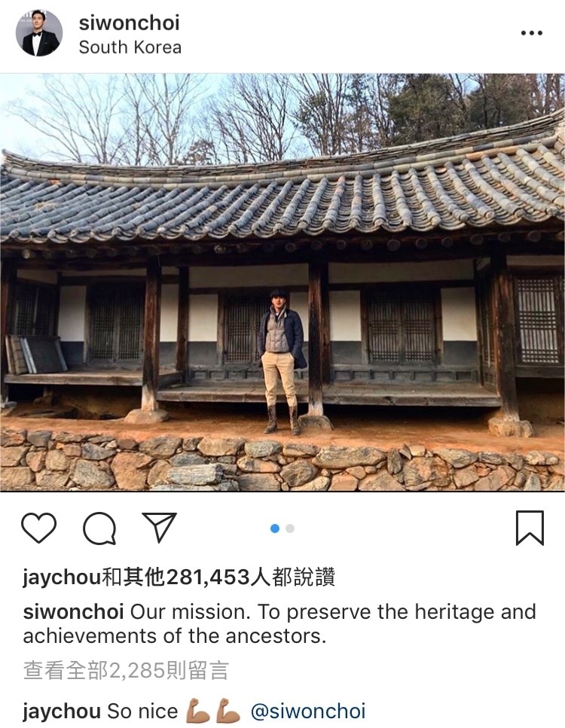Save post with the bookmark icon
Screen dimensions: 565x728
pos(530,528)
